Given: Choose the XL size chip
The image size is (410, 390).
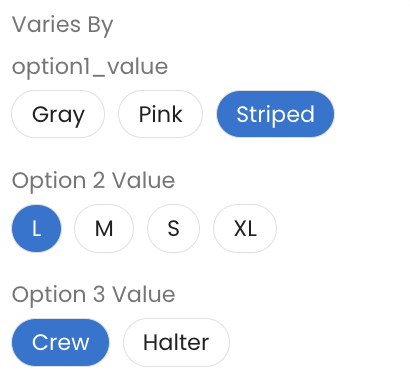Looking at the screenshot, I should pos(245,228).
